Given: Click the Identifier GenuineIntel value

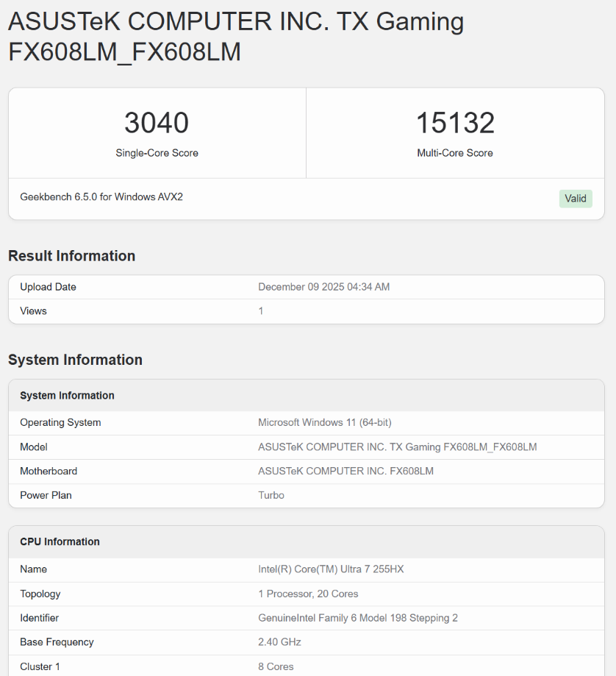Looking at the screenshot, I should coord(357,618).
